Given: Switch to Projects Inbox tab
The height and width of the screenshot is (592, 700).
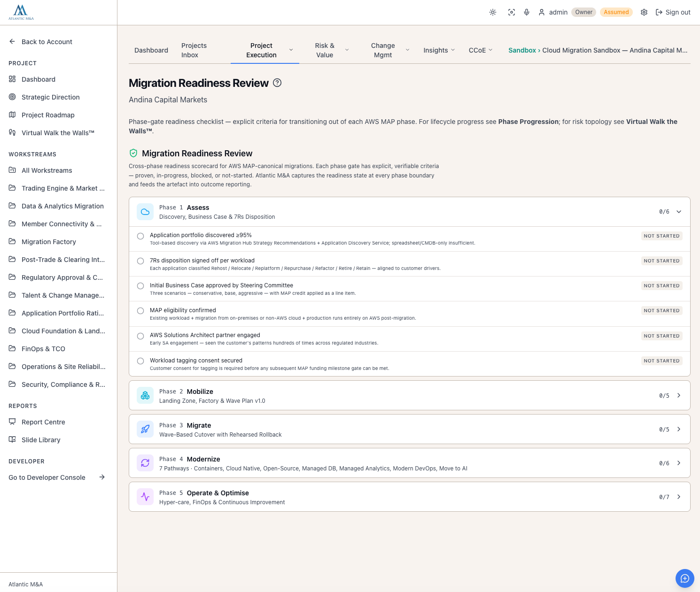Looking at the screenshot, I should point(194,50).
